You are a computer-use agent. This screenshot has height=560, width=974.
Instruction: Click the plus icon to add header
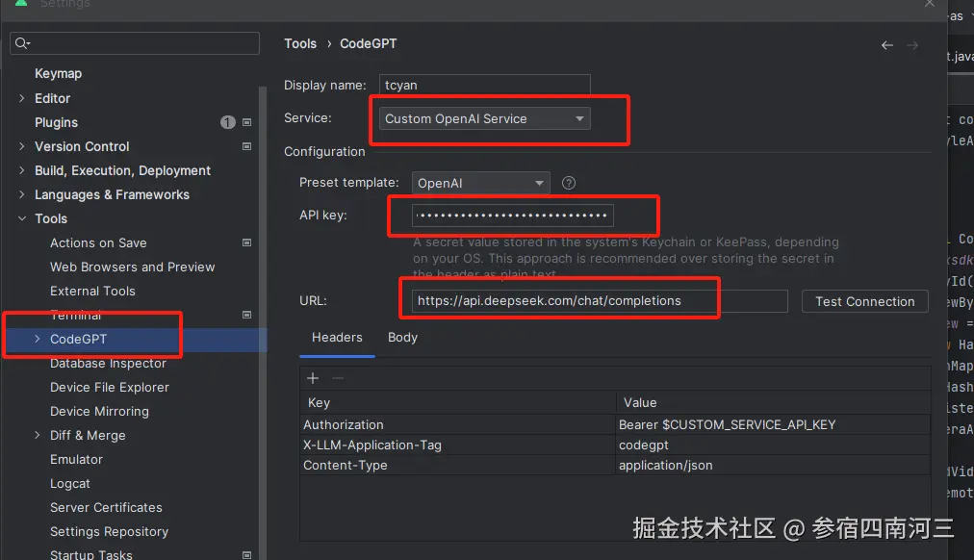[x=313, y=378]
